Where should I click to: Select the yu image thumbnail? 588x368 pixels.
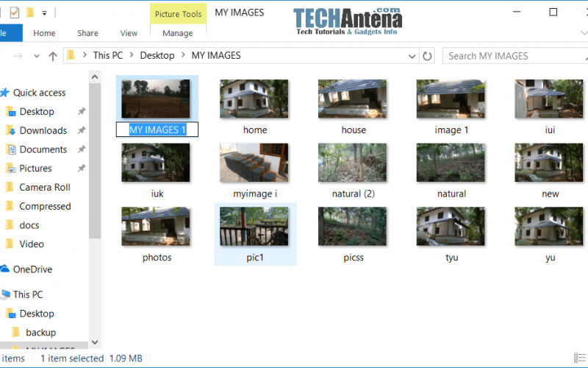[x=548, y=226]
